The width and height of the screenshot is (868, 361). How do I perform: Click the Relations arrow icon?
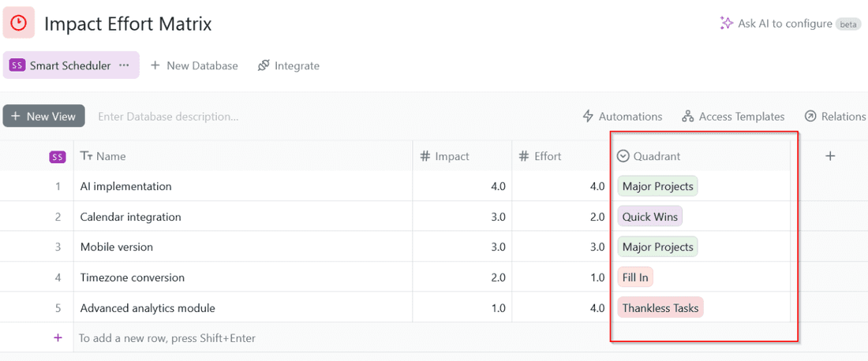[x=810, y=117]
